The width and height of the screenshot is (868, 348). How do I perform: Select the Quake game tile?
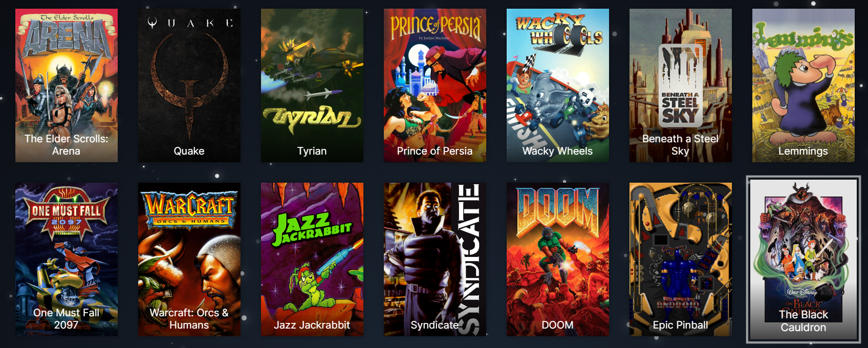pos(189,85)
